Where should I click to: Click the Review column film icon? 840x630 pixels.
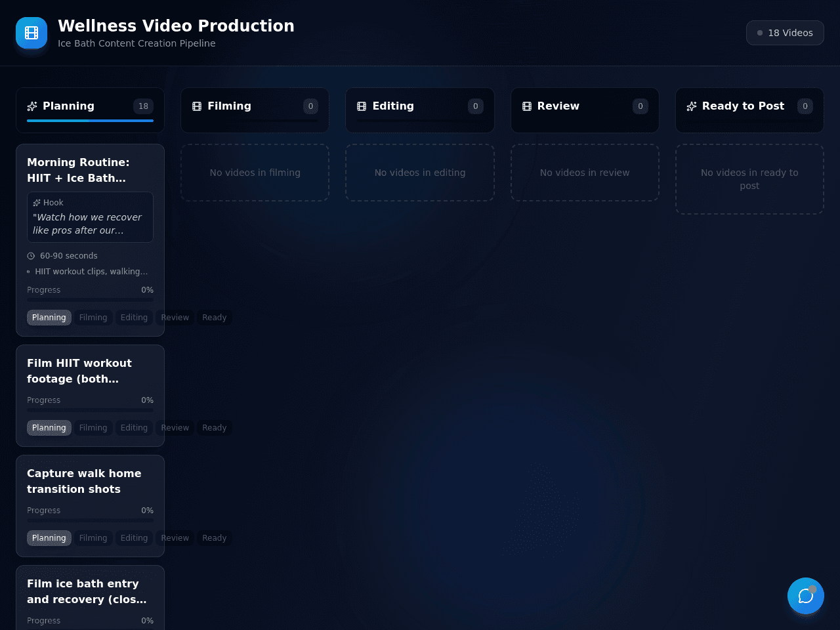pos(527,106)
